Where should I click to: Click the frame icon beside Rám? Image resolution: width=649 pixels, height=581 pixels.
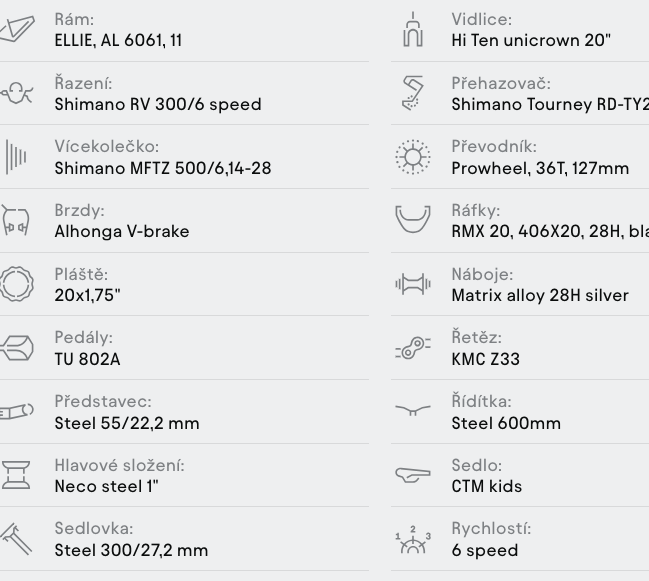click(x=17, y=29)
